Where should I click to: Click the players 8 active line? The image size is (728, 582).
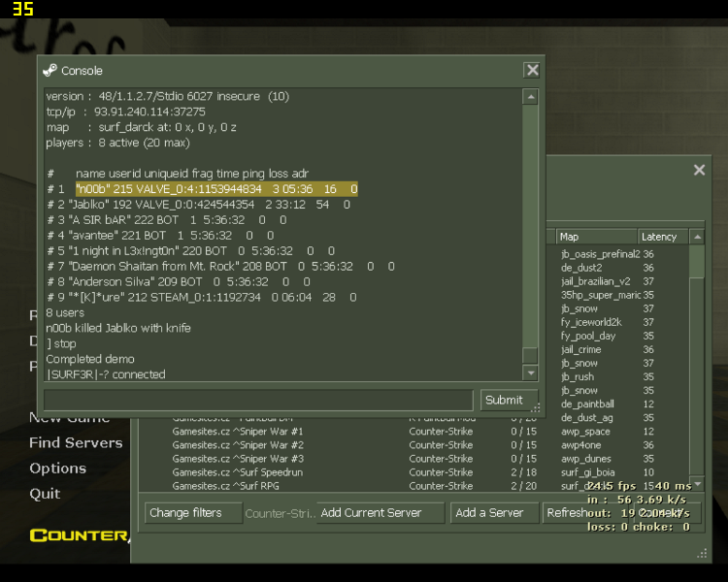tap(117, 143)
